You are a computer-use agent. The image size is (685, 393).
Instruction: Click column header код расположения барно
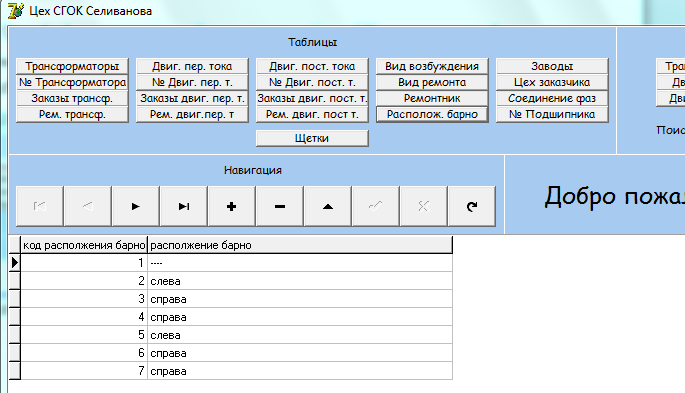[84, 245]
